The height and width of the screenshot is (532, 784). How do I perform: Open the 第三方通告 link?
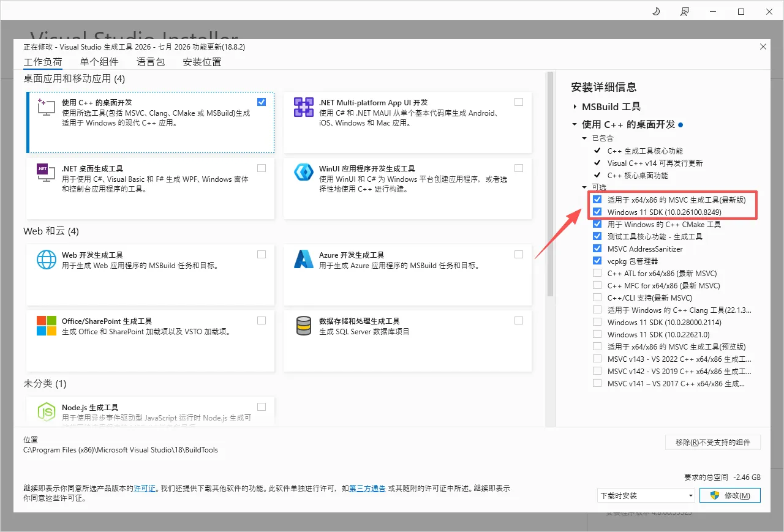(367, 489)
